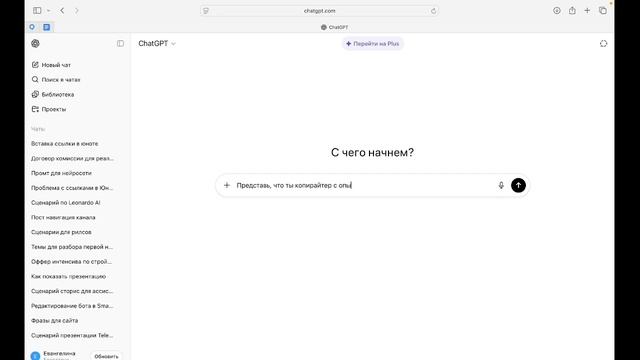The height and width of the screenshot is (360, 640).
Task: Open chat Пост навигация канала
Action: point(63,217)
